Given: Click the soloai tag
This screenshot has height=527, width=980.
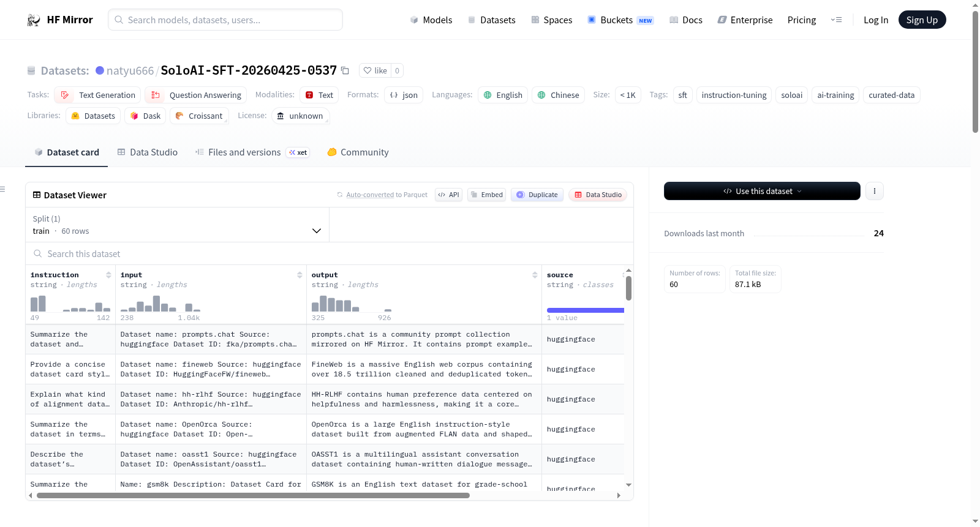Looking at the screenshot, I should [791, 95].
